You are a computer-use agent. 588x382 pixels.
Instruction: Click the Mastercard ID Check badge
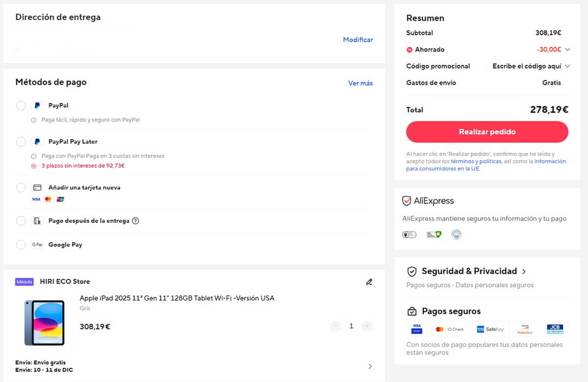451,329
